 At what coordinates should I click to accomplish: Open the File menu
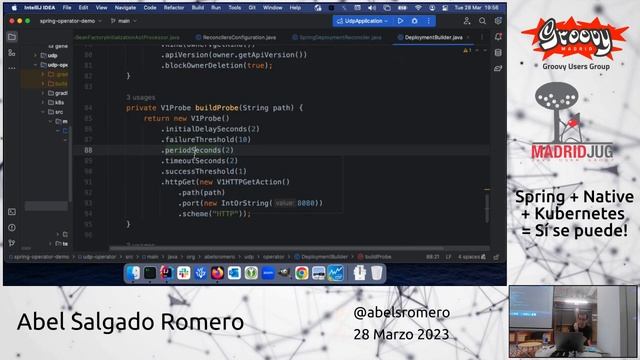67,7
